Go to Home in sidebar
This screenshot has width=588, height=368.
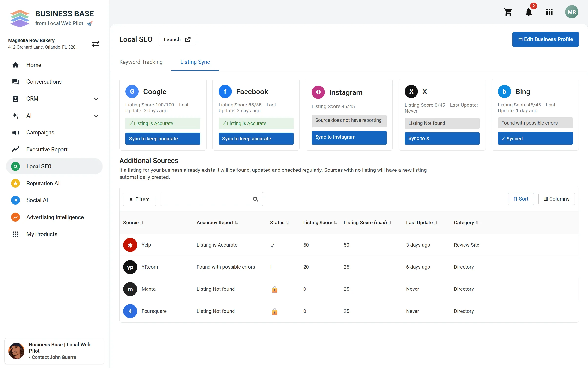pyautogui.click(x=54, y=65)
